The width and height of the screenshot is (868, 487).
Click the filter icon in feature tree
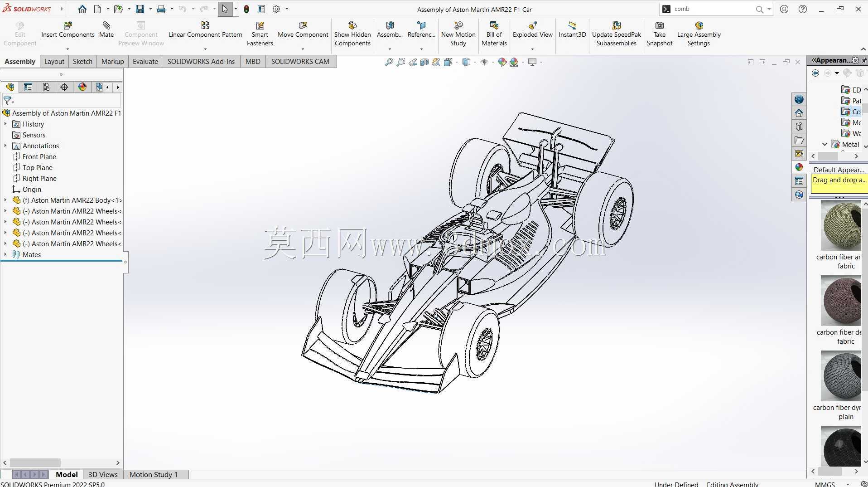point(8,101)
